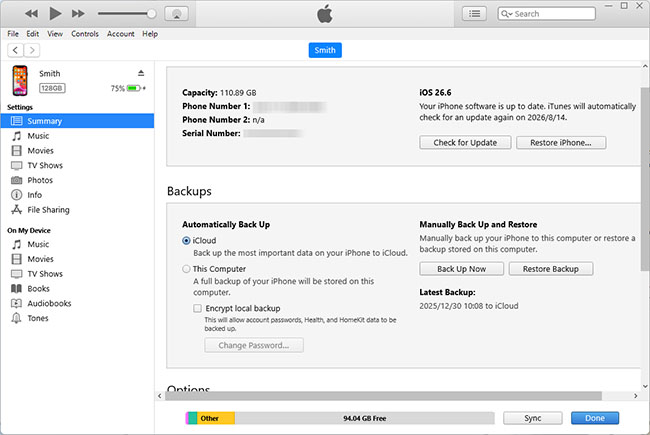Go forward with the right arrow button

click(x=32, y=50)
